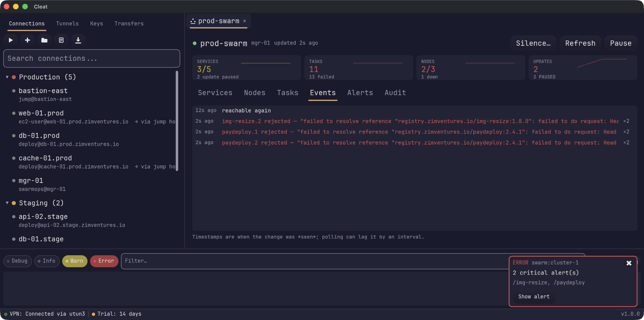The height and width of the screenshot is (320, 644).
Task: Select the db-01.prod connection
Action: (x=91, y=139)
